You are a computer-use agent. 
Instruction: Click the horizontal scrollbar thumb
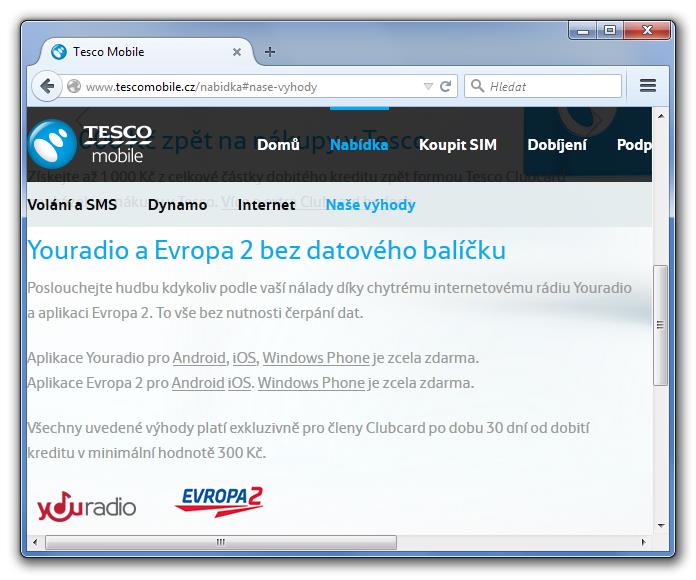pos(221,542)
